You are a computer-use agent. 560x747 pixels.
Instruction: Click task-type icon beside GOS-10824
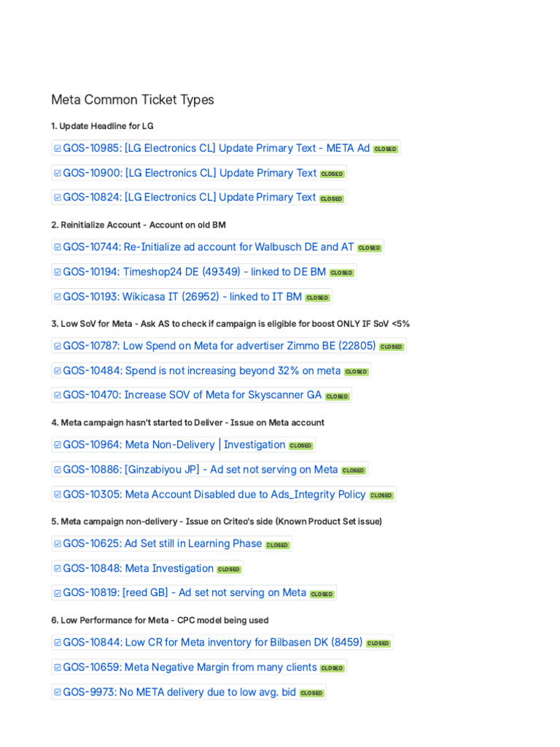(x=58, y=197)
